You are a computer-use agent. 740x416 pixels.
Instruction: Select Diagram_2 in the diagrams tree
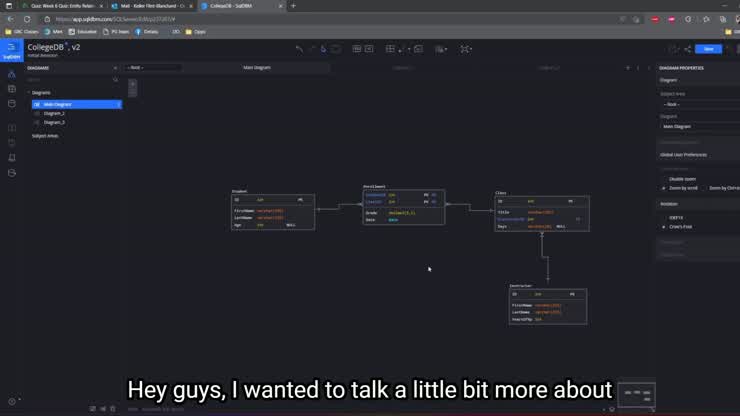point(54,113)
